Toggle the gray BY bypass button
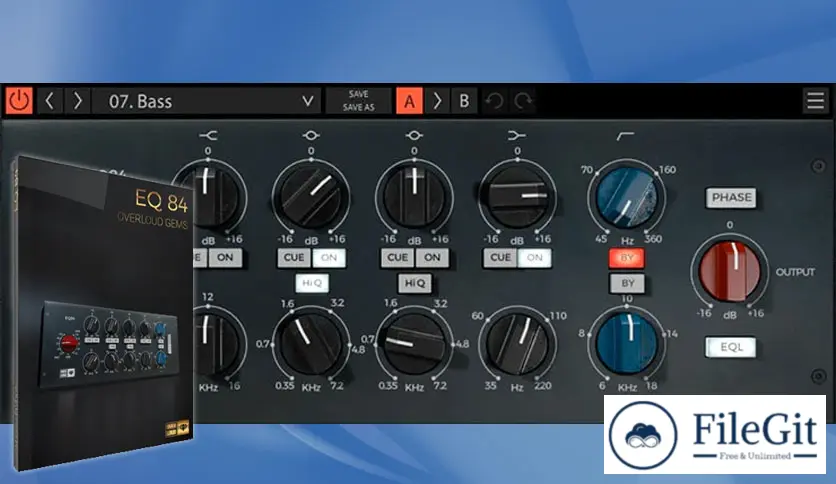The image size is (836, 484). pyautogui.click(x=628, y=283)
